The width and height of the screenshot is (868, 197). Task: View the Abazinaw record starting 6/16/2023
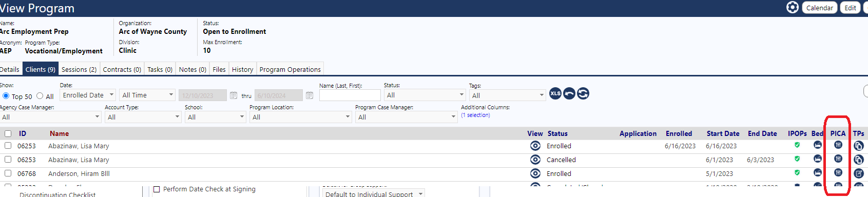(x=535, y=146)
